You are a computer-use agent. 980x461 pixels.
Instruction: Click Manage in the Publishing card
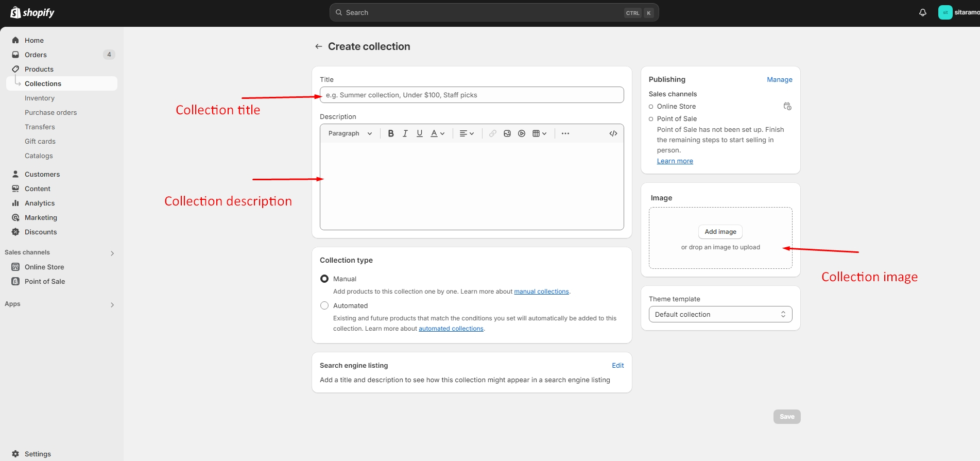(x=779, y=79)
